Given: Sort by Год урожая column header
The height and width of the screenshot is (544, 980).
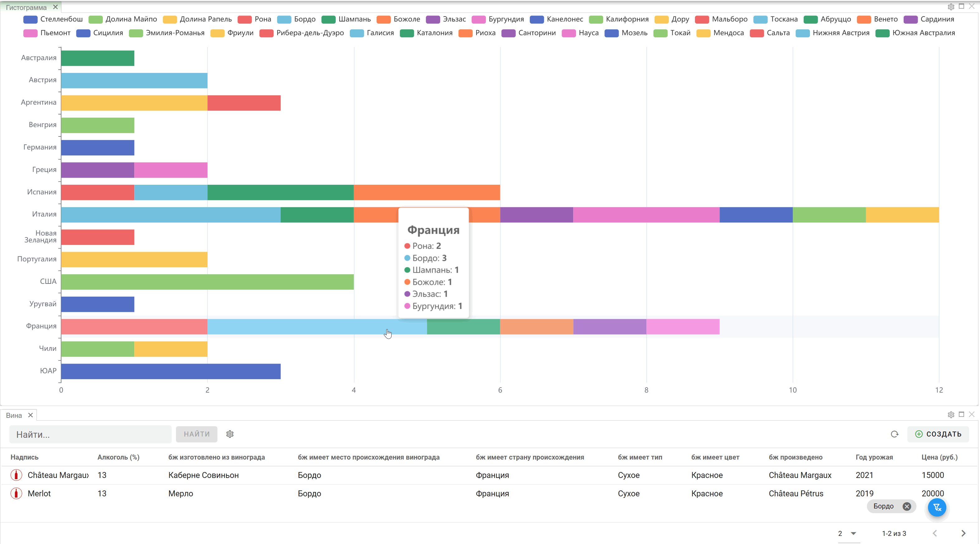Looking at the screenshot, I should click(874, 457).
